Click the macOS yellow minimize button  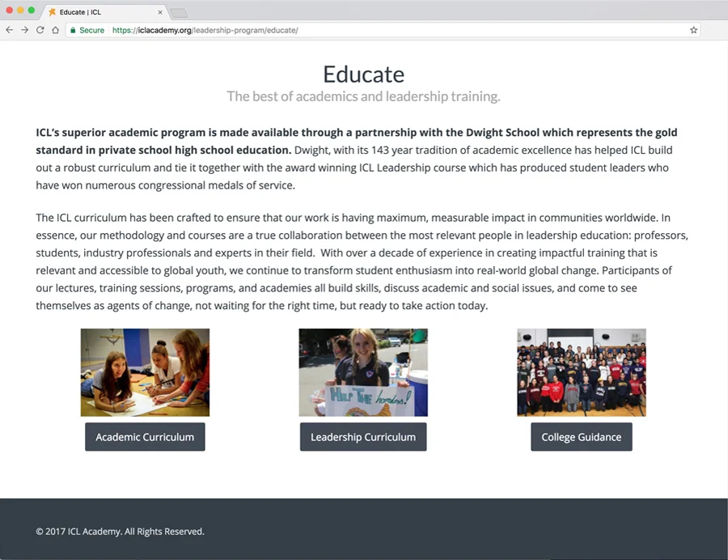coord(20,11)
